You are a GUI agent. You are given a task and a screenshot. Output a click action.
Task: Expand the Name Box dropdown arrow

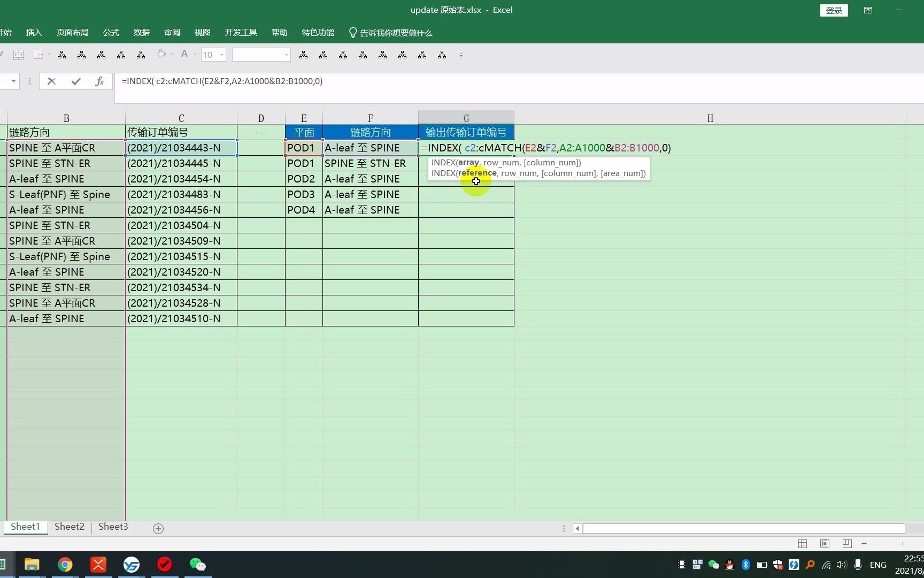12,81
